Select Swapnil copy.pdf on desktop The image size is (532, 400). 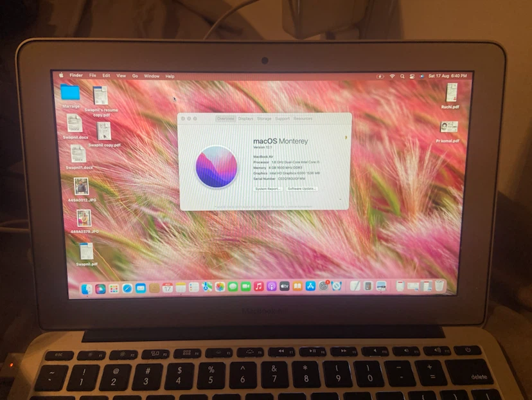104,134
